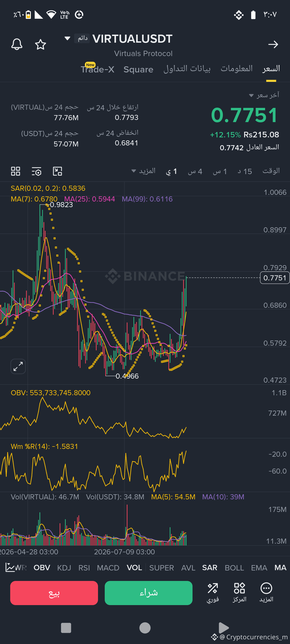
Task: Switch to the المعلومات info tab
Action: [237, 69]
